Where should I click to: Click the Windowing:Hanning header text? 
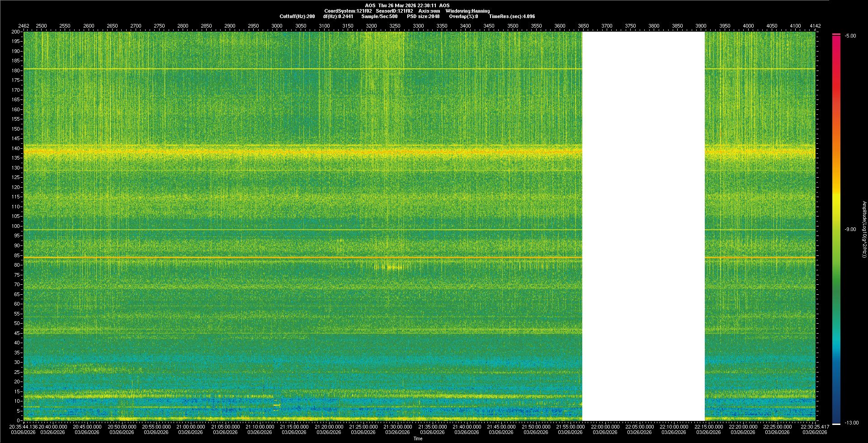467,11
